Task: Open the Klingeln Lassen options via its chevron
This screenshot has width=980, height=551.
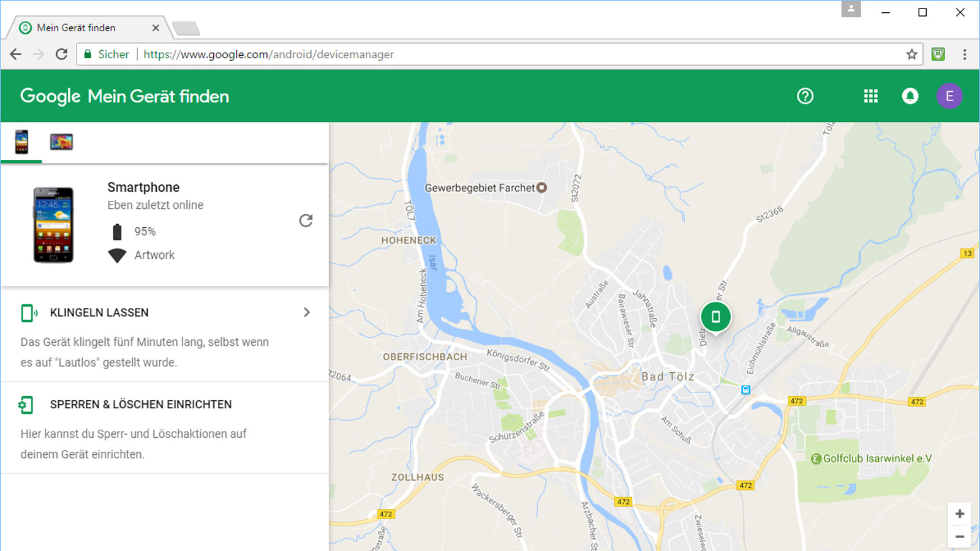Action: [306, 312]
